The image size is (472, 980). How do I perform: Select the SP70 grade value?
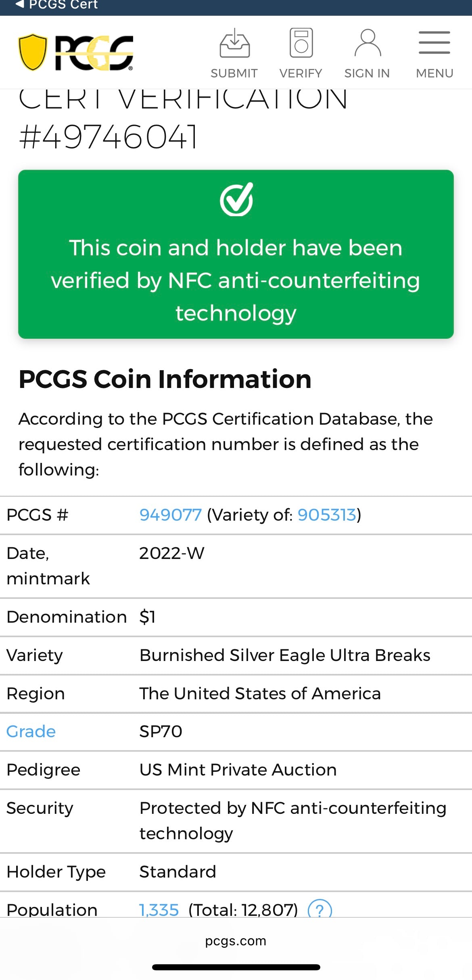[161, 731]
